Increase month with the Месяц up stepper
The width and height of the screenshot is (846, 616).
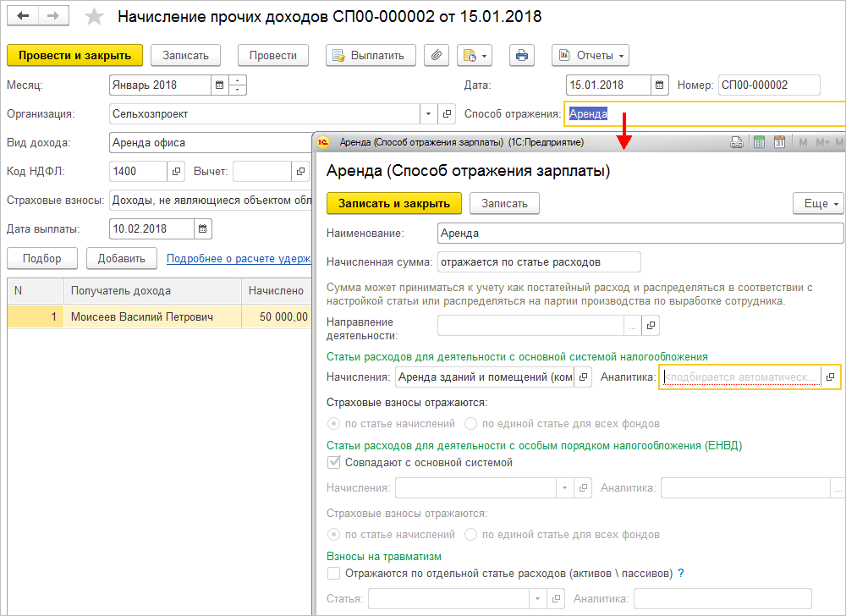click(x=238, y=81)
